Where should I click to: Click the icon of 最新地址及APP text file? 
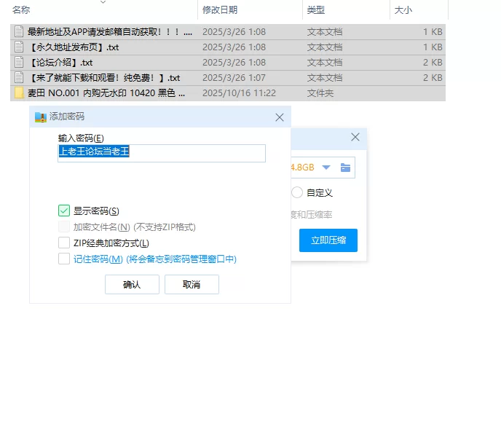pyautogui.click(x=20, y=32)
